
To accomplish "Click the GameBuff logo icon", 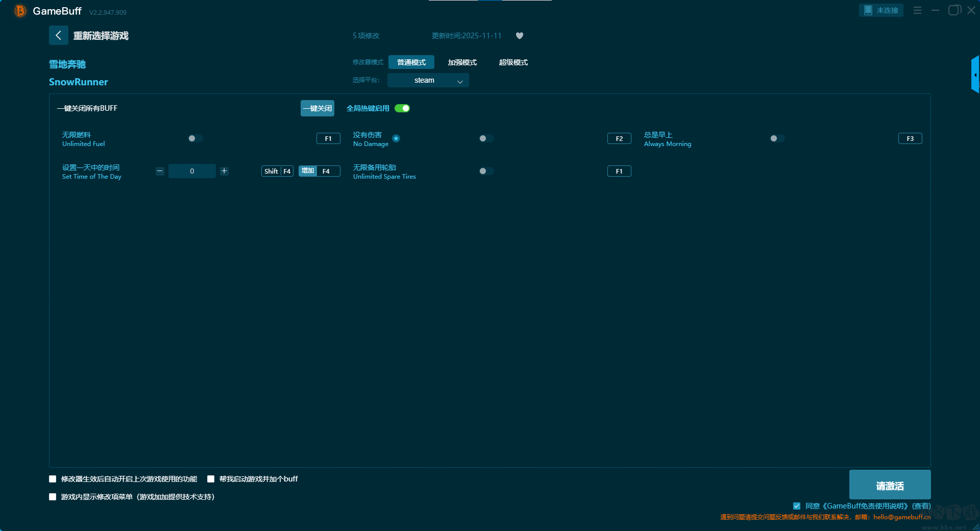I will (x=20, y=11).
